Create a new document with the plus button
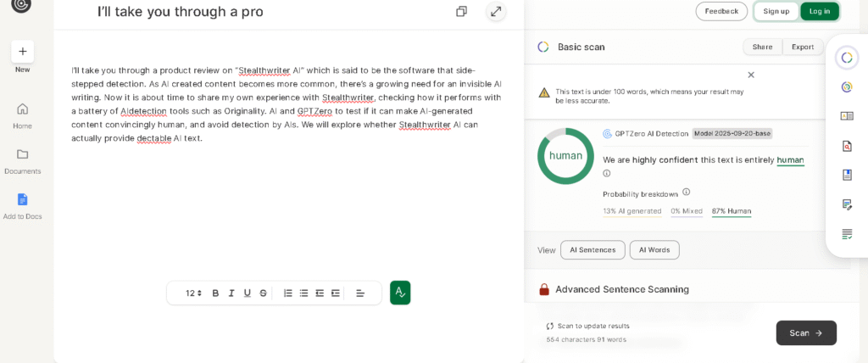 pyautogui.click(x=23, y=52)
